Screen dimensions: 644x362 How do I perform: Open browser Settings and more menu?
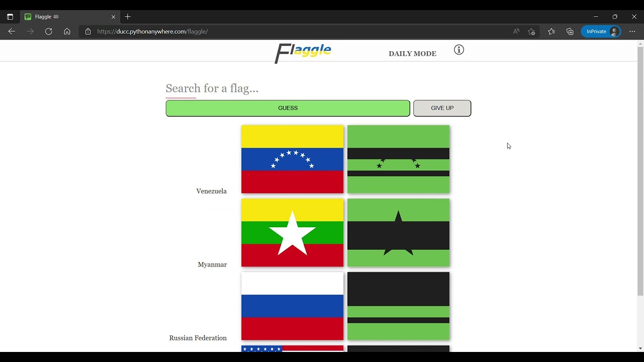pyautogui.click(x=632, y=31)
